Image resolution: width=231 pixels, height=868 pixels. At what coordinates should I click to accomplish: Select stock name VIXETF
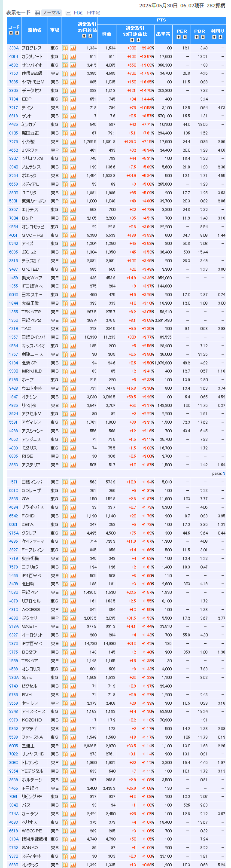30,627
